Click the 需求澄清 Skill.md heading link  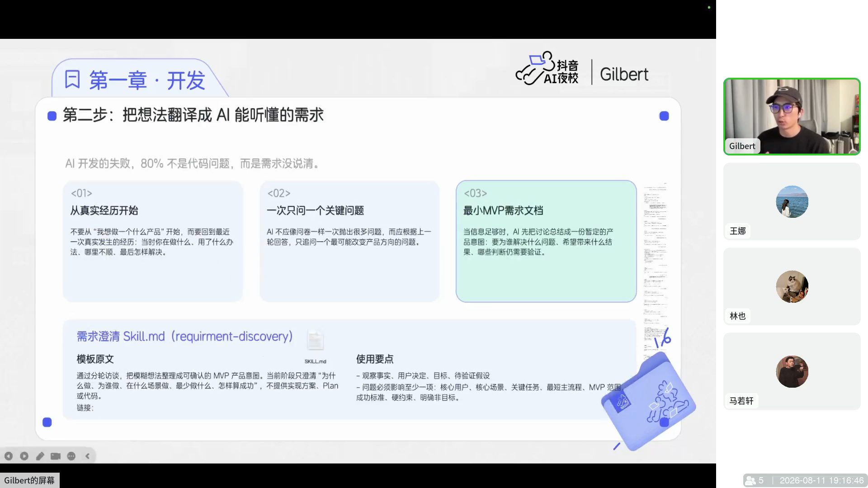pos(184,336)
